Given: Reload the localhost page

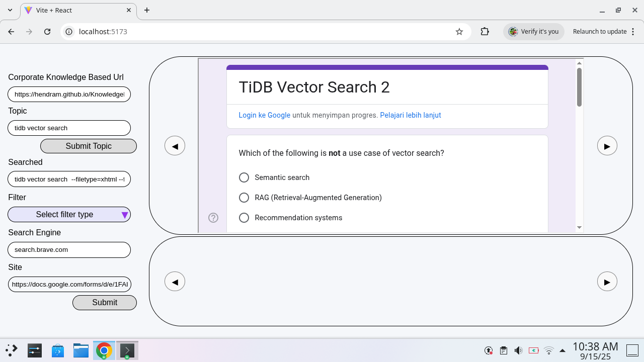Looking at the screenshot, I should pos(47,32).
